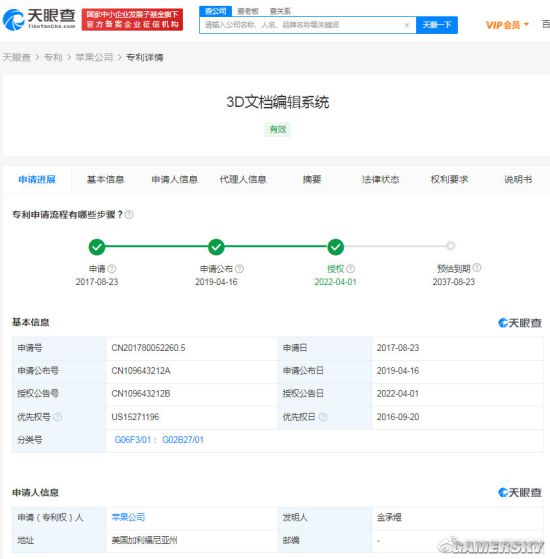550x559 pixels.
Task: Click help icon next to 优先权日
Action: tap(323, 417)
